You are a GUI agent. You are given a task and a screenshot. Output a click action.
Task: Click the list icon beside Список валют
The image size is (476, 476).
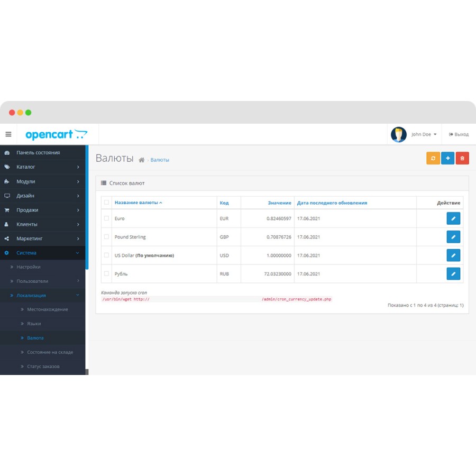click(x=104, y=183)
